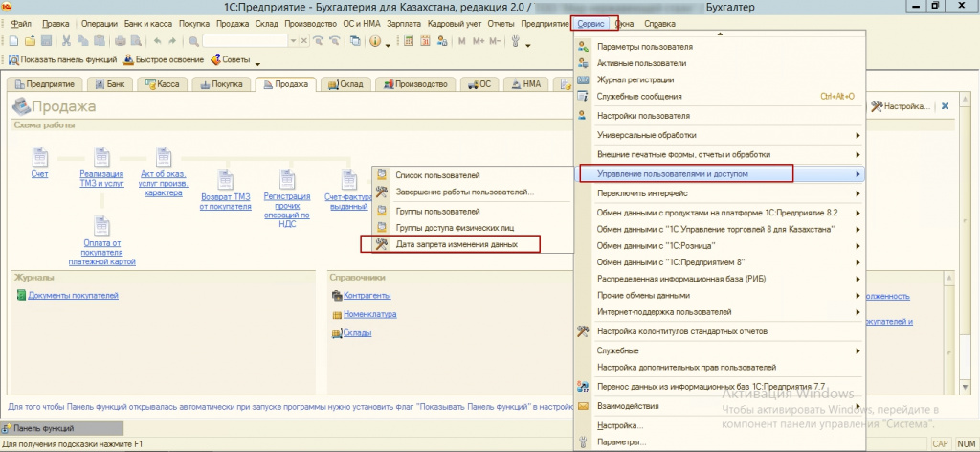Click the M+ memory button
Screen dimensions: 980x452
click(479, 41)
